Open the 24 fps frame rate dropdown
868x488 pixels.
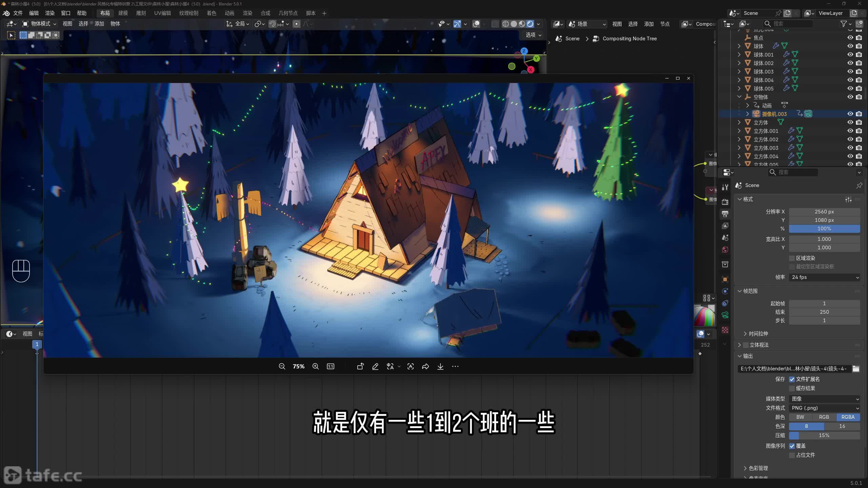point(824,277)
